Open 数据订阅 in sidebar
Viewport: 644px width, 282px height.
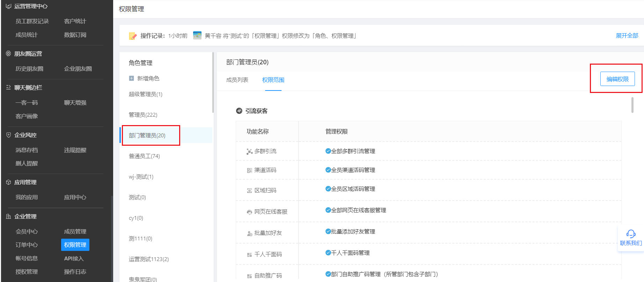point(75,35)
